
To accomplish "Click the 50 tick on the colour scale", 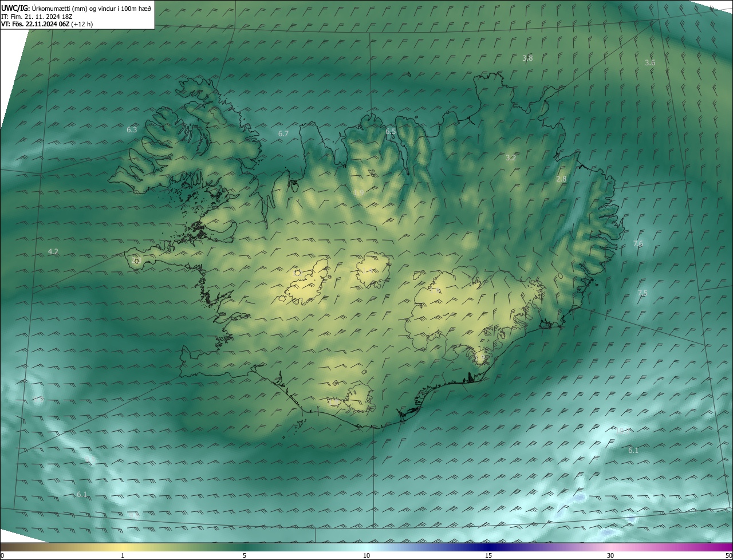I will [x=728, y=555].
